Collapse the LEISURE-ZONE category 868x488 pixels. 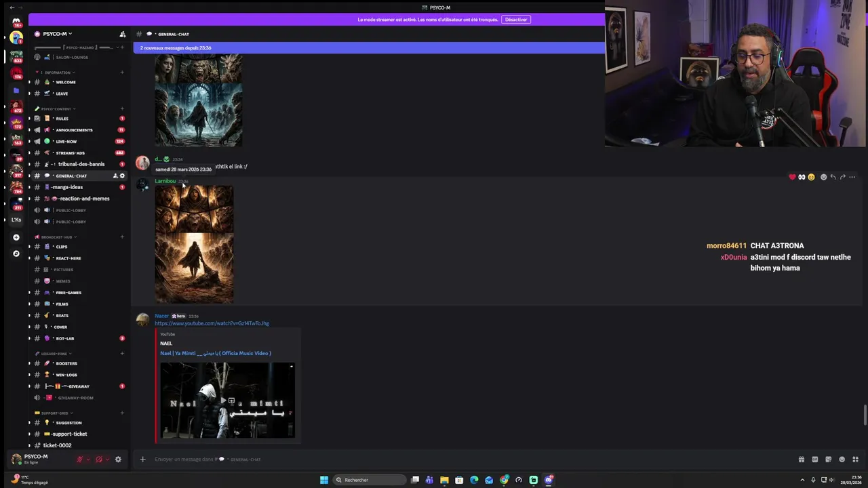54,354
